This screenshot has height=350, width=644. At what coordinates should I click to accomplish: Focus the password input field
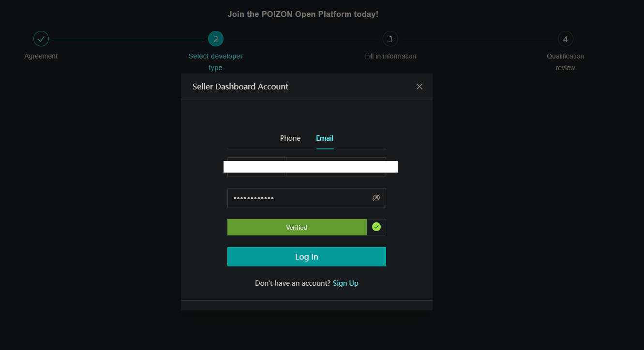pos(298,198)
